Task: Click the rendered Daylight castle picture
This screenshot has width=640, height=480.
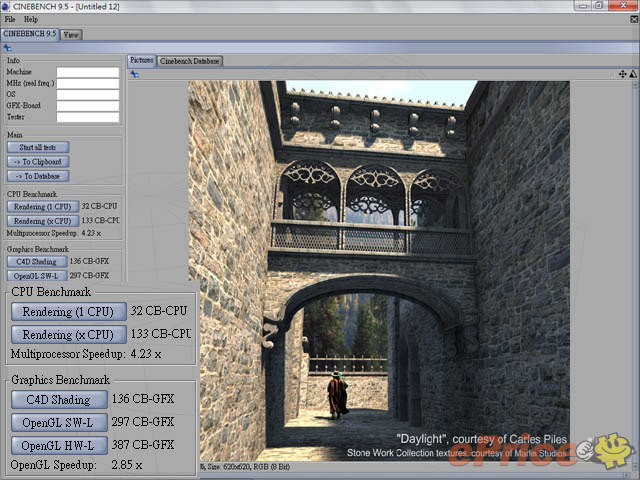Action: pyautogui.click(x=379, y=271)
